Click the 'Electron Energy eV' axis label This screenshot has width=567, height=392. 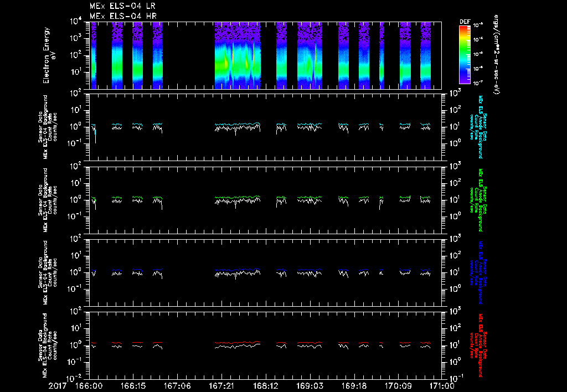pyautogui.click(x=49, y=55)
